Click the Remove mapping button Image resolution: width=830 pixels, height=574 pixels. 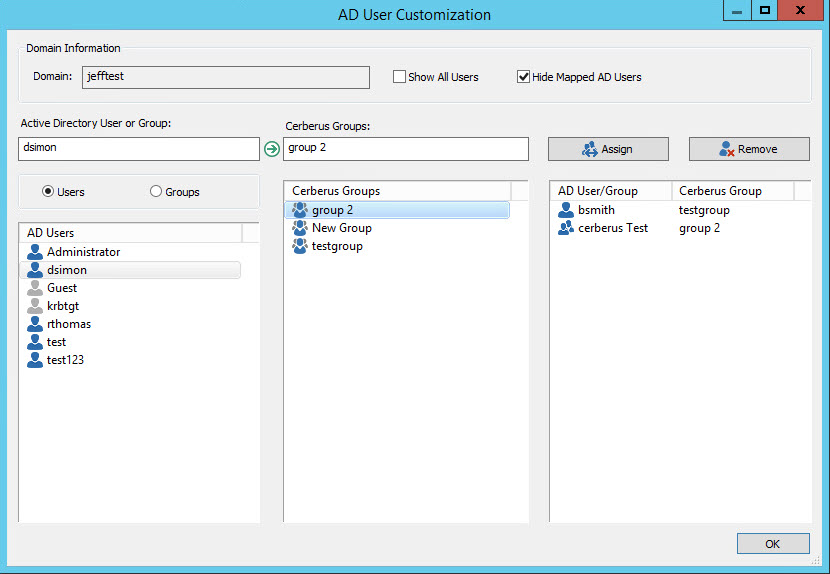(749, 149)
